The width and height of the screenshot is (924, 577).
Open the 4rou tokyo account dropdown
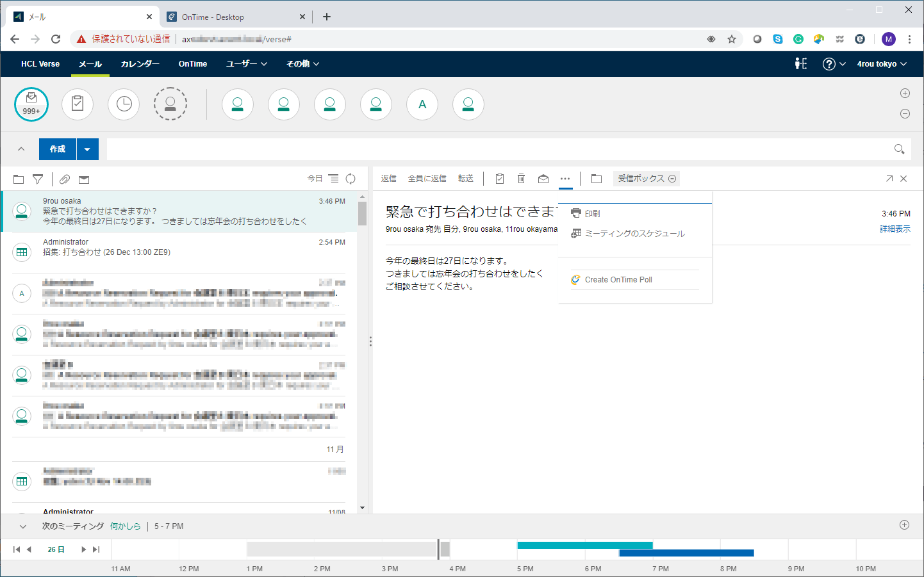click(x=882, y=63)
